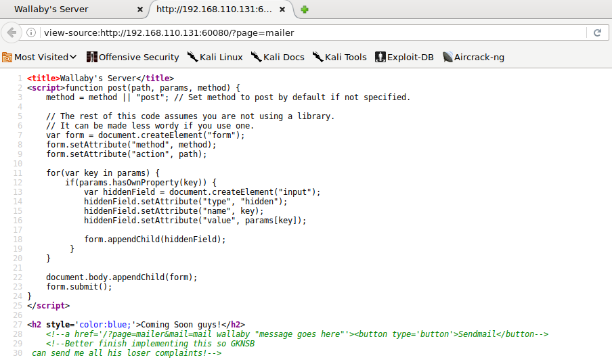Click 'Better finish implementing this so GKNSB' comment
Viewport: 612px width, 364px height.
click(x=150, y=343)
